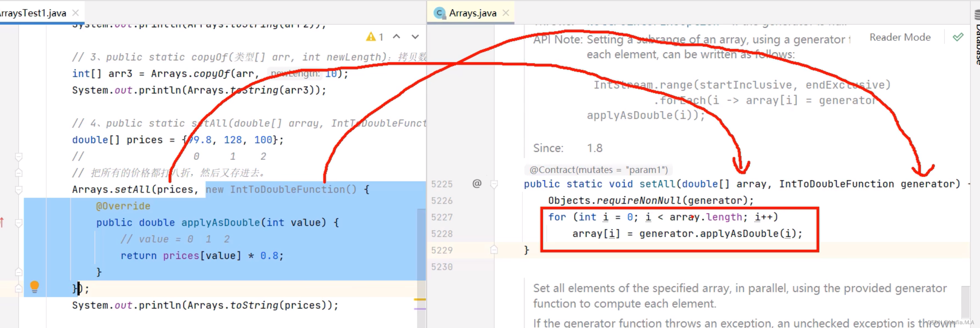980x328 pixels.
Task: Click the API Note: label in documentation
Action: 558,39
